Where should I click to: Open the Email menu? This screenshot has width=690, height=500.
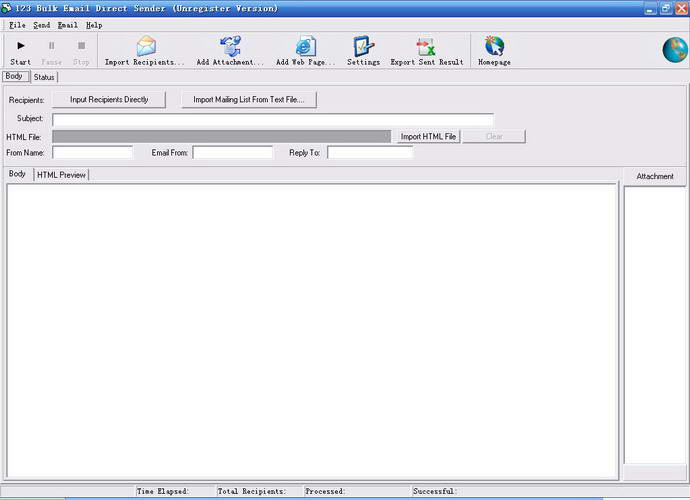pyautogui.click(x=68, y=25)
